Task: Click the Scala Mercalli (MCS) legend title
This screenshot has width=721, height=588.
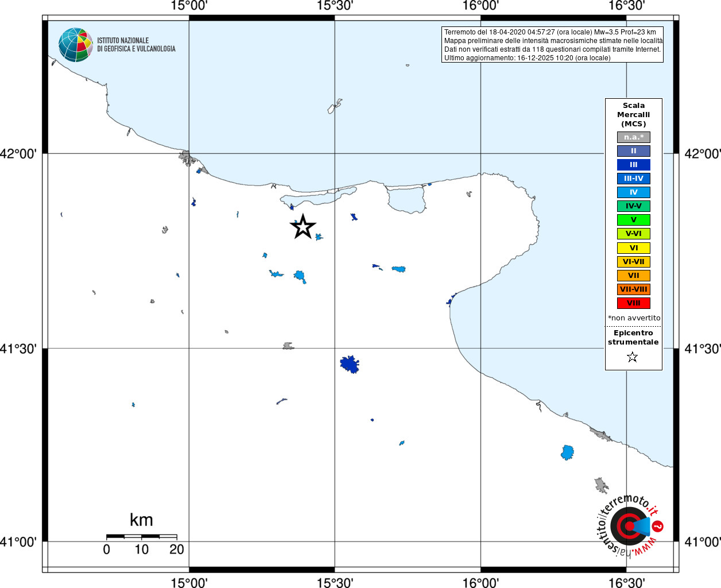Action: pos(634,115)
